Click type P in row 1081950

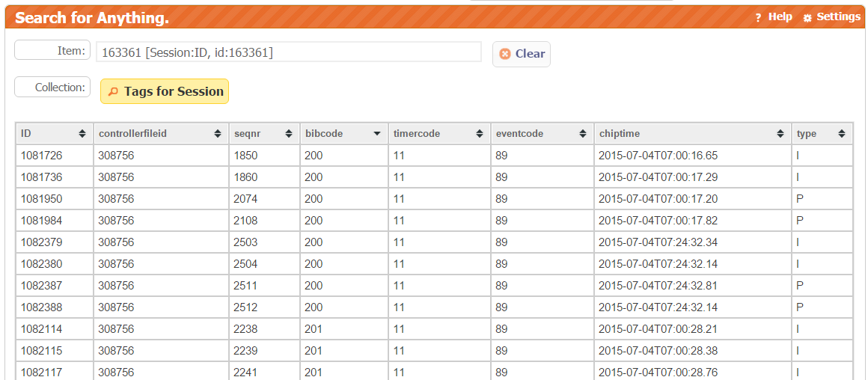click(x=799, y=198)
